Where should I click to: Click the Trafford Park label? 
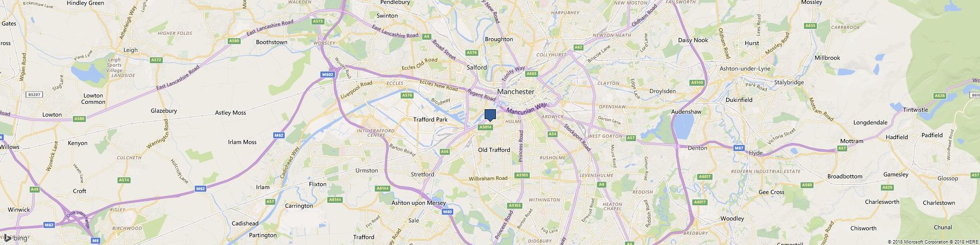pyautogui.click(x=431, y=120)
